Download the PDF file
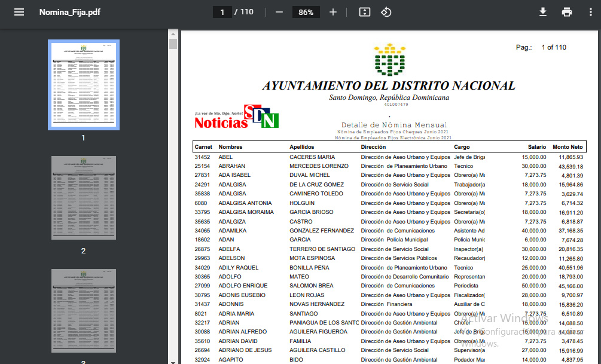Viewport: 601px width, 364px height. coord(543,12)
